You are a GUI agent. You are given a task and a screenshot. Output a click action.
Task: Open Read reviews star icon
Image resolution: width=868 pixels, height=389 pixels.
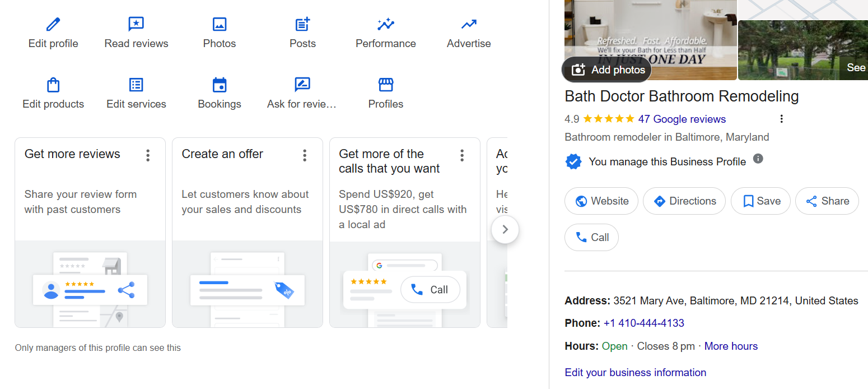pyautogui.click(x=136, y=24)
